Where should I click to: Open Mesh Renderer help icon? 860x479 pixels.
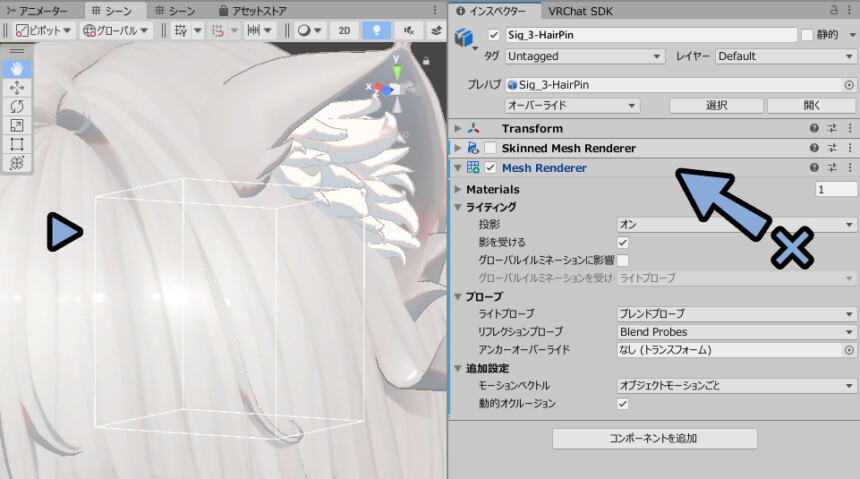pyautogui.click(x=814, y=168)
